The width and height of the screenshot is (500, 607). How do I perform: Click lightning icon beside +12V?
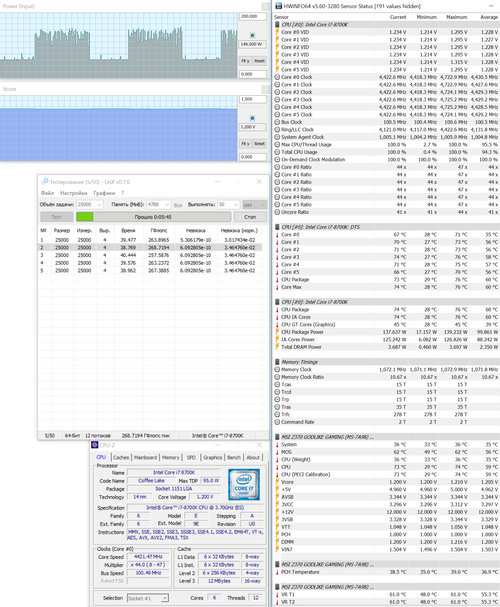click(277, 512)
